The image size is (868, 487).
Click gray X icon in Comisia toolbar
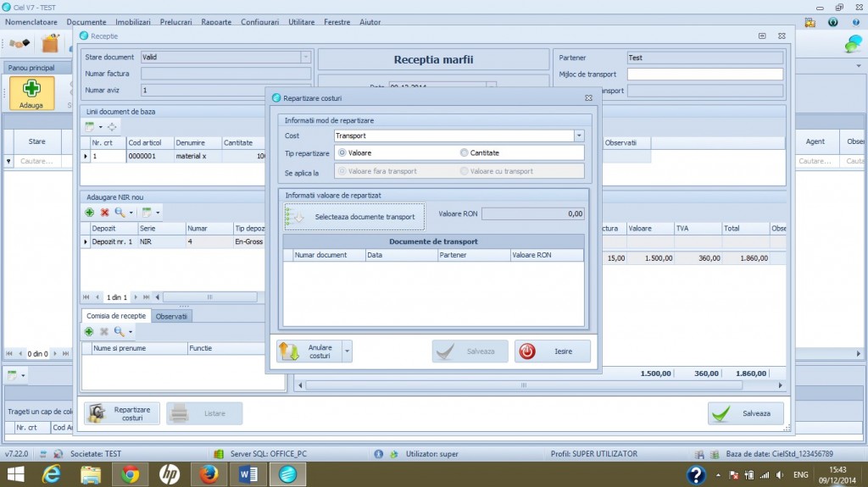point(104,331)
